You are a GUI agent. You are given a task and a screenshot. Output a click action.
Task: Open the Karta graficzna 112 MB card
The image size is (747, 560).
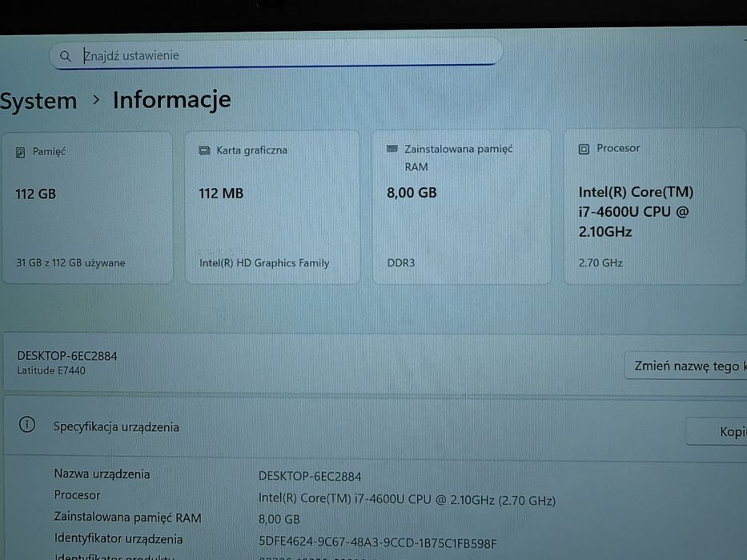(x=272, y=207)
